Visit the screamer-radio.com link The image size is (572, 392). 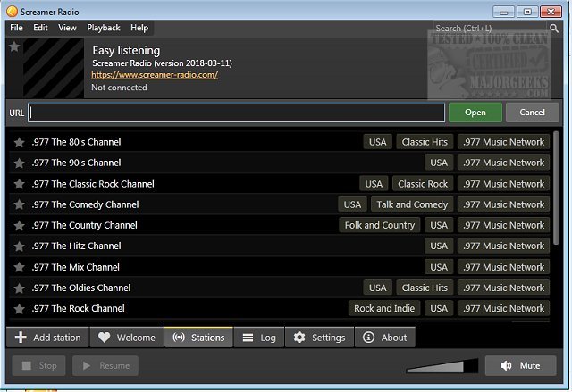pos(155,75)
